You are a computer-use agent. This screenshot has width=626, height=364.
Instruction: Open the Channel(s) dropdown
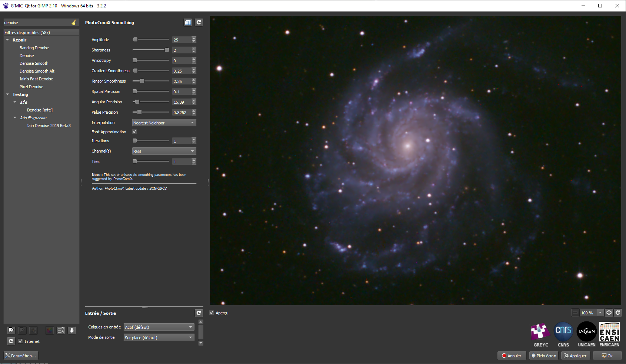[164, 151]
